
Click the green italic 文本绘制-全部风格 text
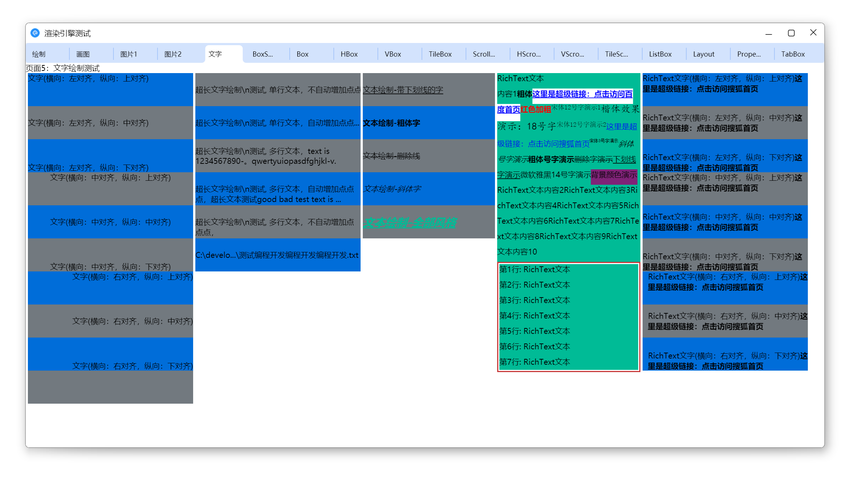[x=410, y=222]
